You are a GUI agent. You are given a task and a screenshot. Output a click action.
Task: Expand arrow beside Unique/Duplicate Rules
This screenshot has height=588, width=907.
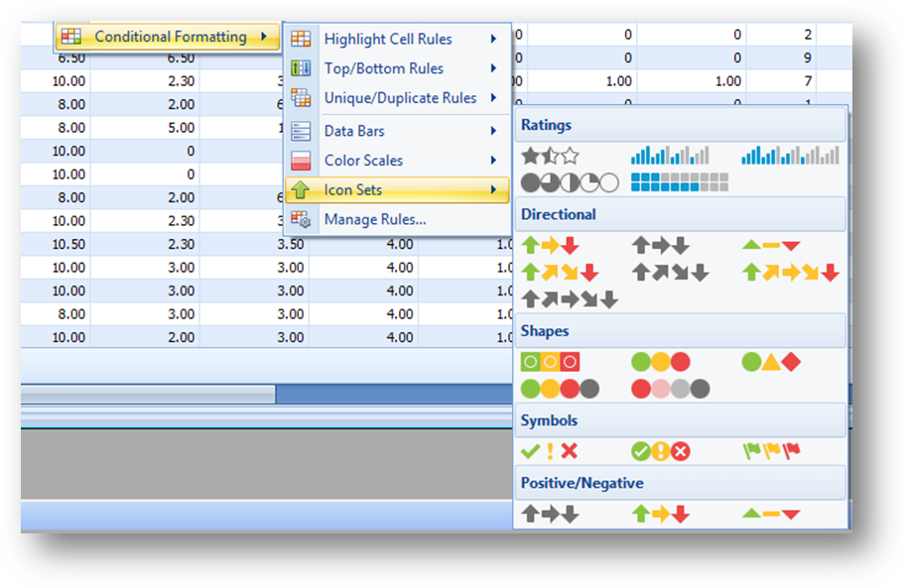pyautogui.click(x=493, y=98)
